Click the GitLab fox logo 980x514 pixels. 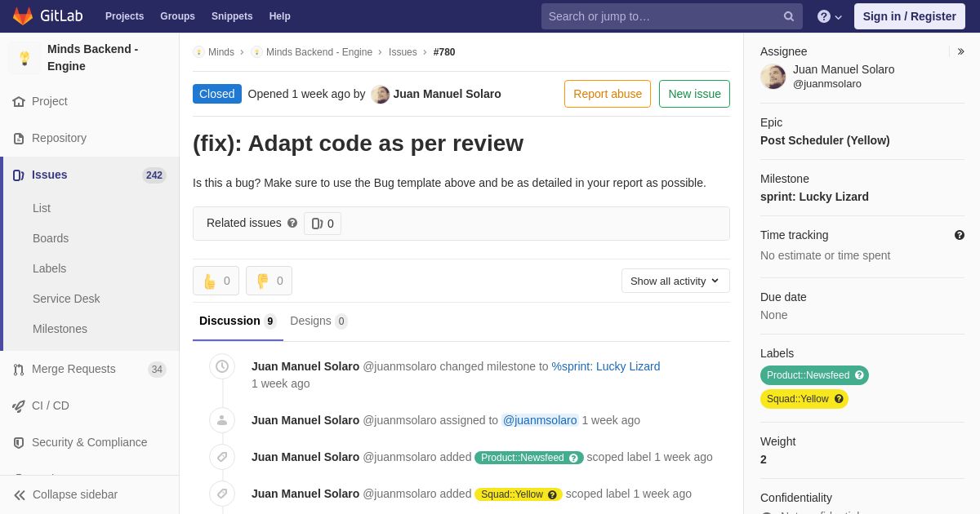click(x=23, y=16)
